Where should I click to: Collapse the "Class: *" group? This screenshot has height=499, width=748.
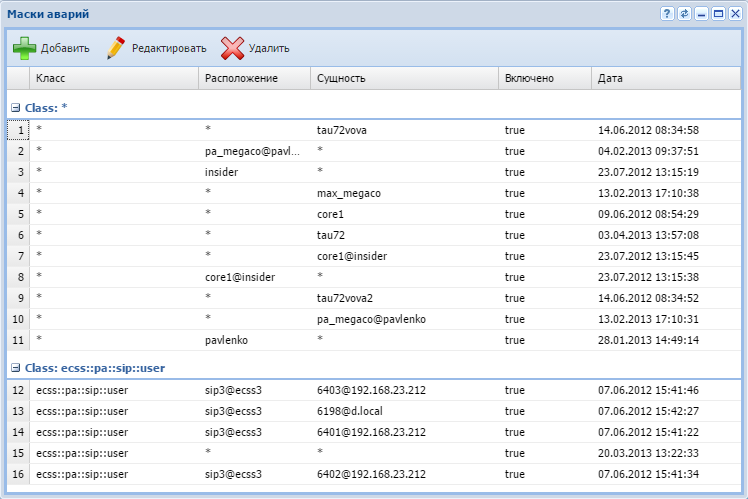15,106
